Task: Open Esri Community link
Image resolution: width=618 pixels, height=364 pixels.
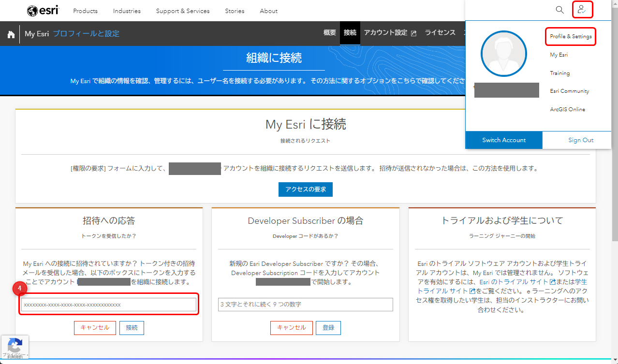Action: (x=569, y=91)
